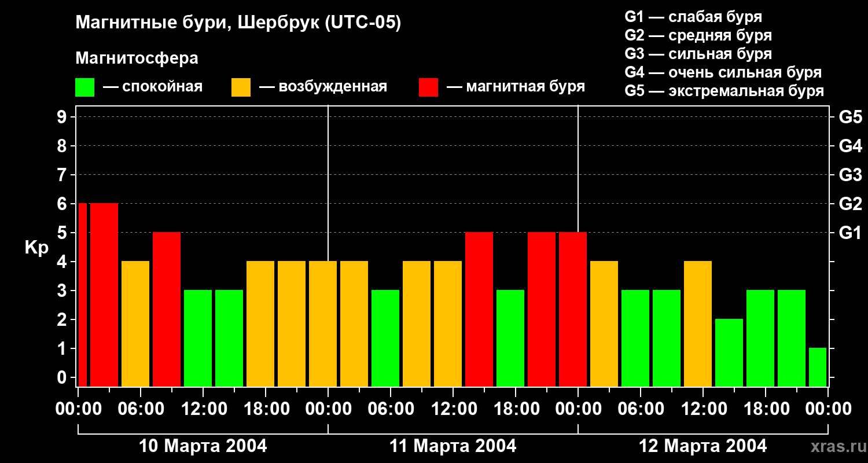This screenshot has height=463, width=868.
Task: Select the "G4 — очень сильная буря" legend line
Action: point(723,72)
